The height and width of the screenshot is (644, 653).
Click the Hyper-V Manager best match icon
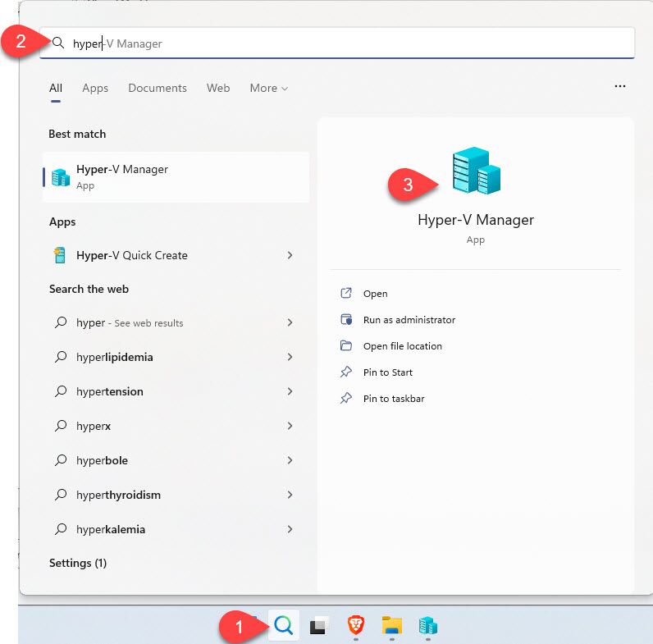(x=61, y=177)
